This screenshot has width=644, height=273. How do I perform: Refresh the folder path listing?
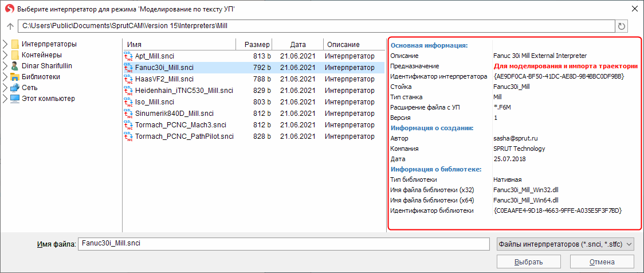622,26
